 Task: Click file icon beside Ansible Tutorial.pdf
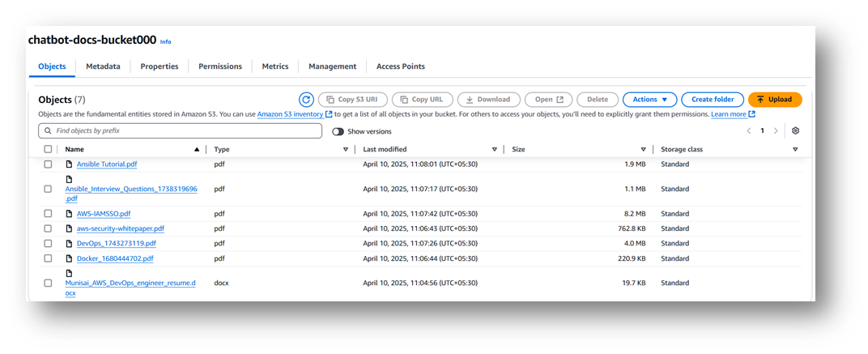coord(69,164)
